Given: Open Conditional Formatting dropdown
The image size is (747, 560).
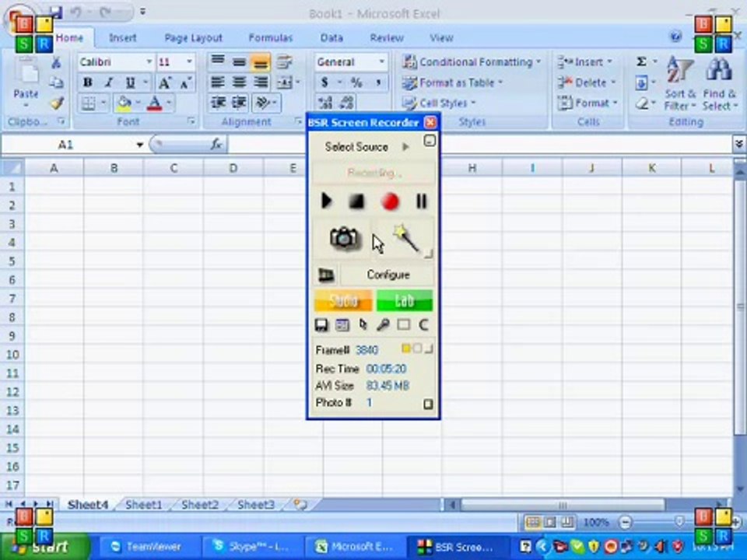Looking at the screenshot, I should tap(472, 62).
